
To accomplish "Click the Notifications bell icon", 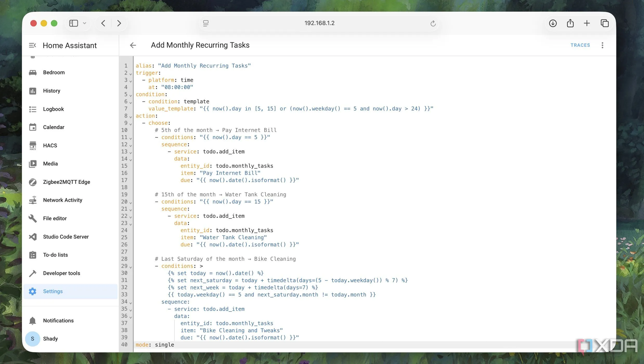I will point(32,321).
